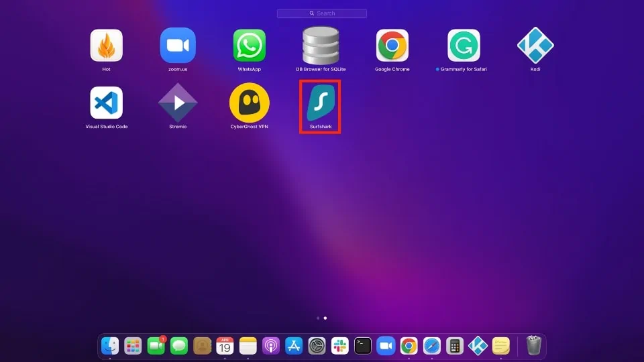Screen dimensions: 644x362
Task: Click the Launchpad Search field
Action: coord(322,13)
